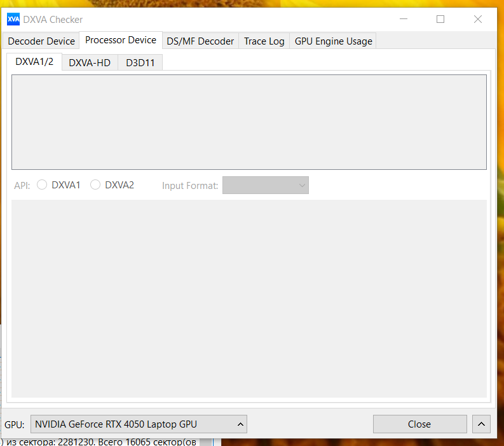Image resolution: width=504 pixels, height=446 pixels.
Task: Click the 'DXVA Checker' title text
Action: click(53, 20)
